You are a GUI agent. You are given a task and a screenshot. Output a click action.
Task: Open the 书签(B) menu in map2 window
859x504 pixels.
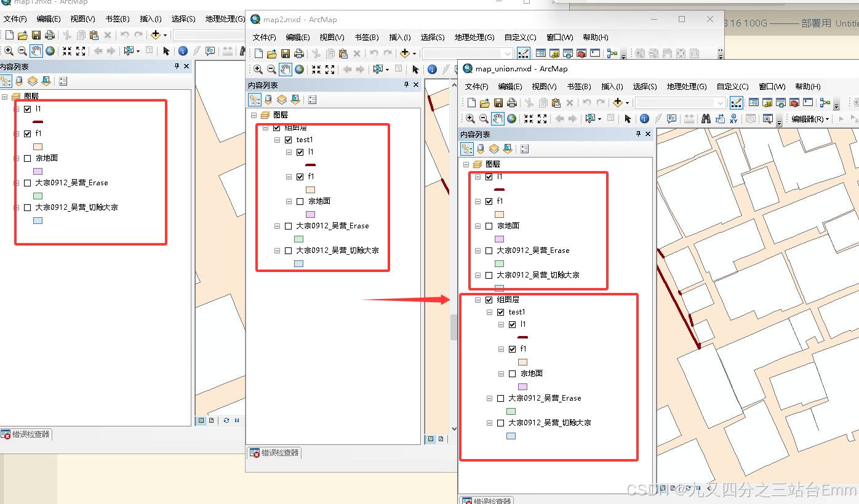[366, 38]
